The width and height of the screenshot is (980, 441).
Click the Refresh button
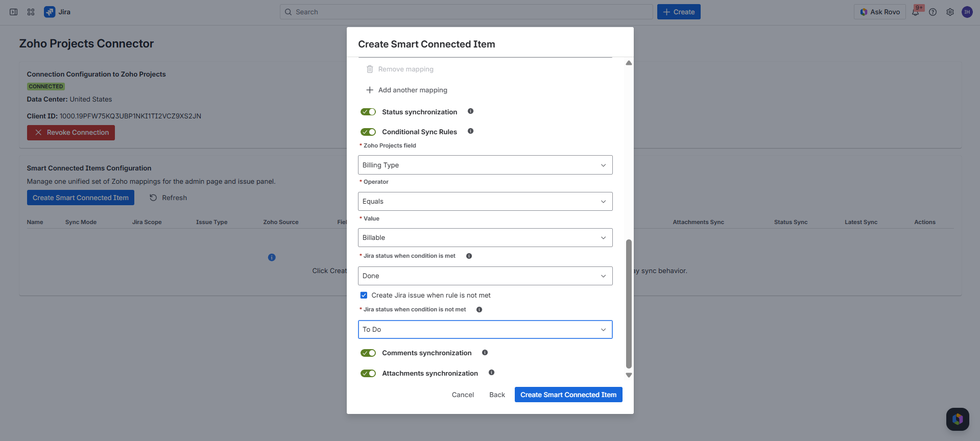[168, 198]
